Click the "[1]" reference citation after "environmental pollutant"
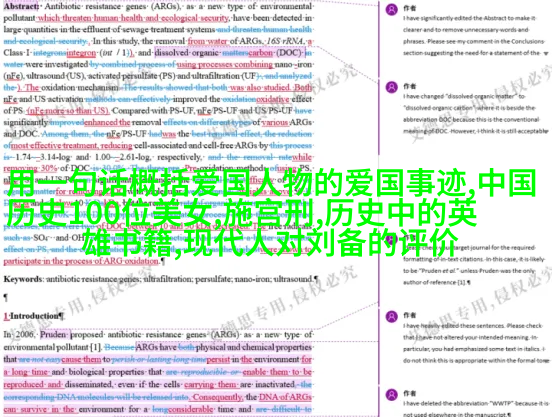 pos(95,347)
